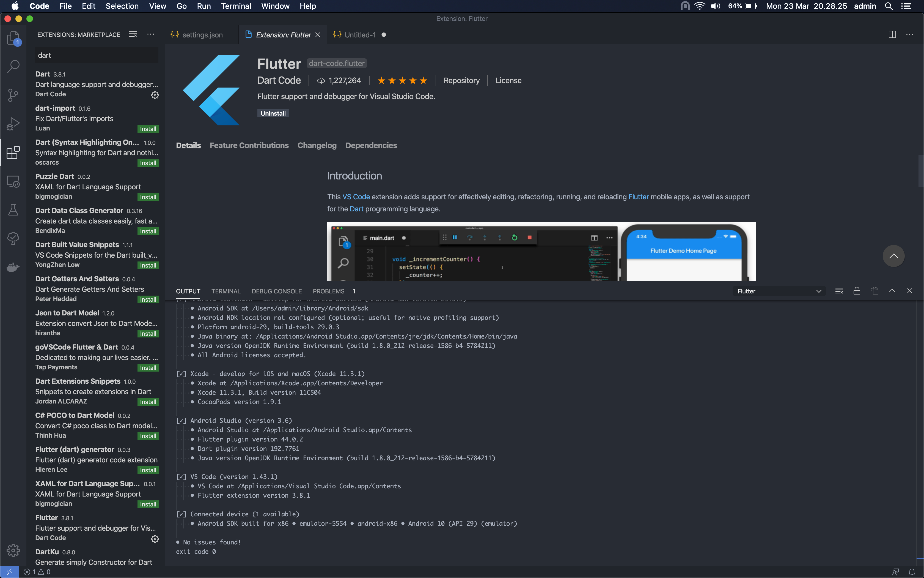Open editor more actions ellipsis menu
Viewport: 924px width, 578px height.
[910, 34]
